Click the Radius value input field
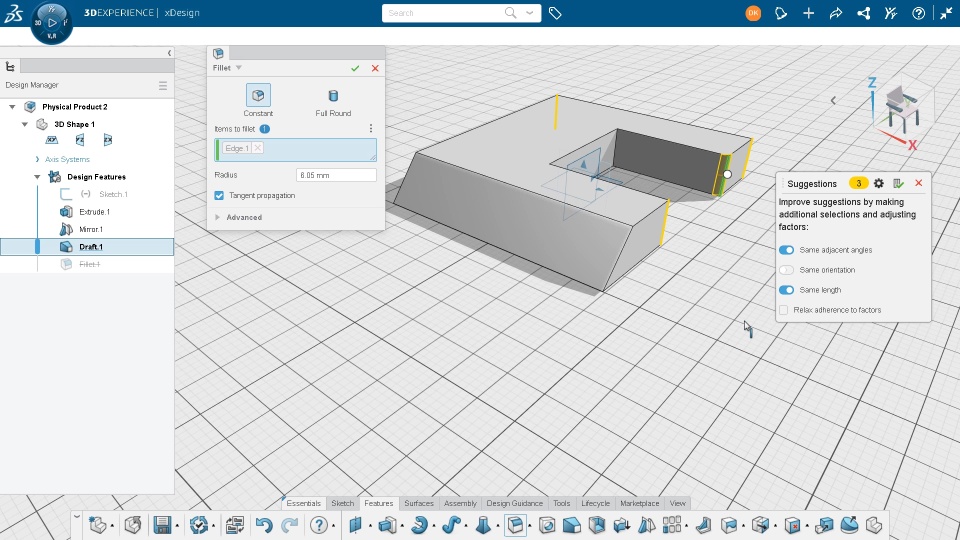 pyautogui.click(x=336, y=175)
